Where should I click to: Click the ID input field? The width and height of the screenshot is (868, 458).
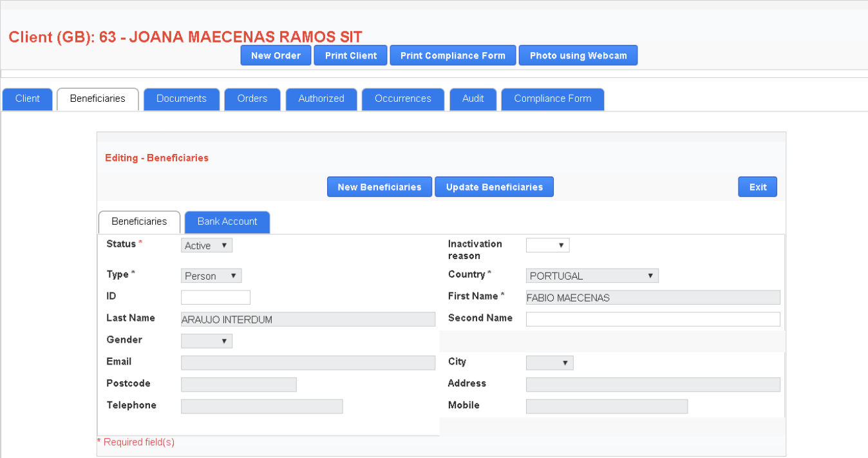pos(215,298)
